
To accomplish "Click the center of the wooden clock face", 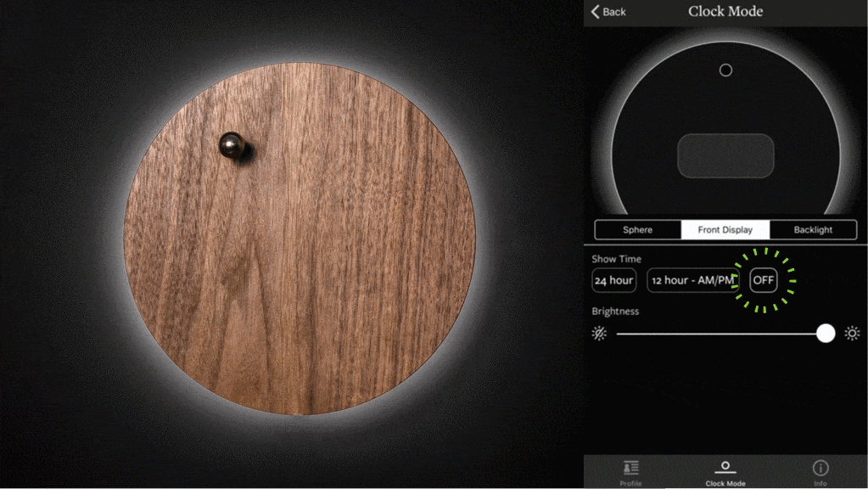I will (x=300, y=239).
